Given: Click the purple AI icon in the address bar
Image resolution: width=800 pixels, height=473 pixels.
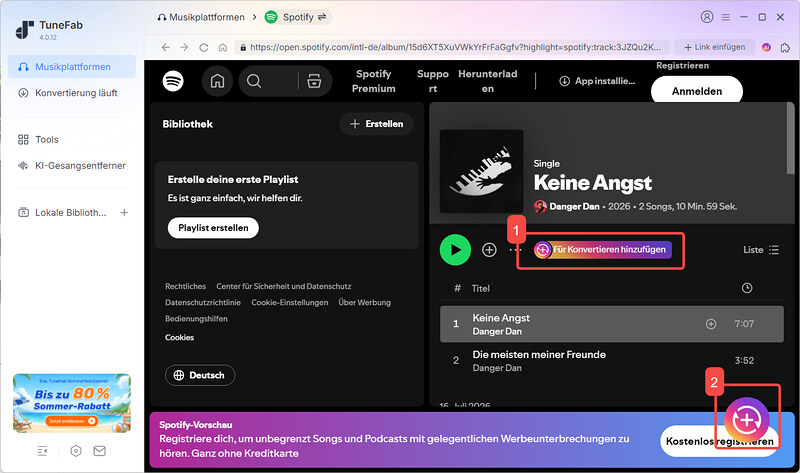Looking at the screenshot, I should coord(766,47).
